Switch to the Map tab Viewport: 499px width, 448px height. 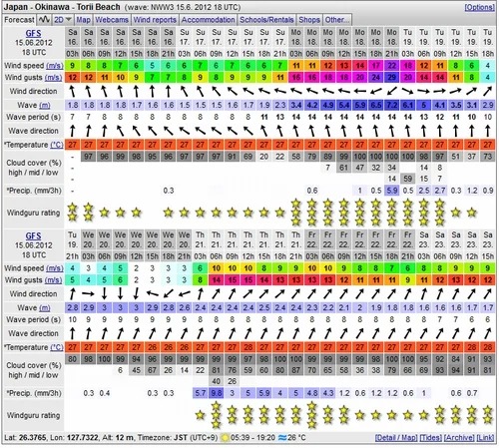pos(83,20)
